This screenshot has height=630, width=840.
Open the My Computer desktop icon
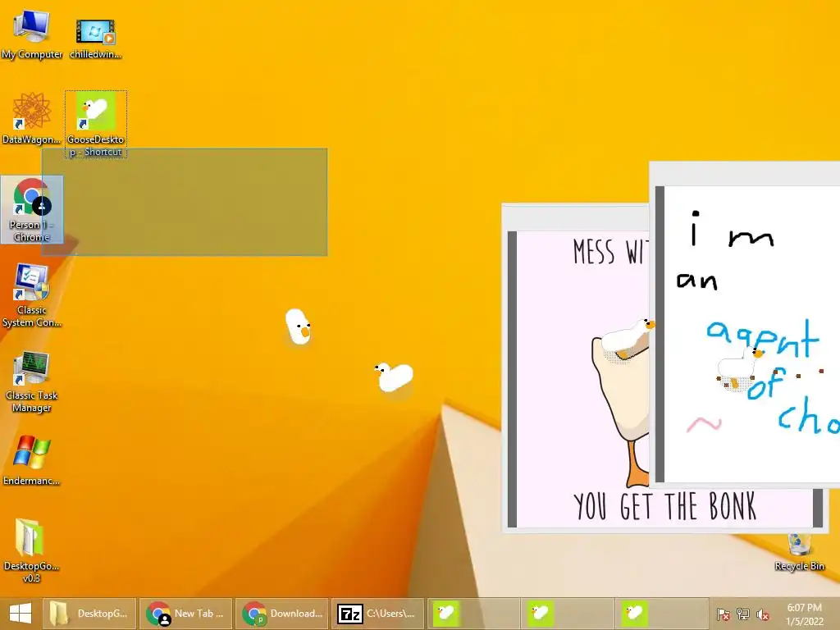point(32,33)
